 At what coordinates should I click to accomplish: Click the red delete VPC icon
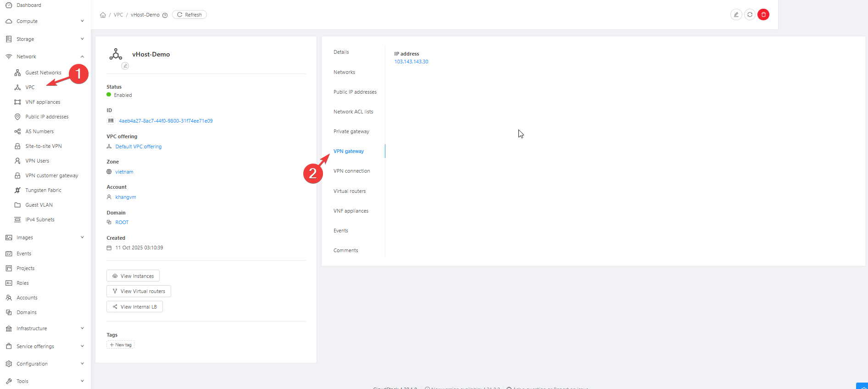coord(763,15)
